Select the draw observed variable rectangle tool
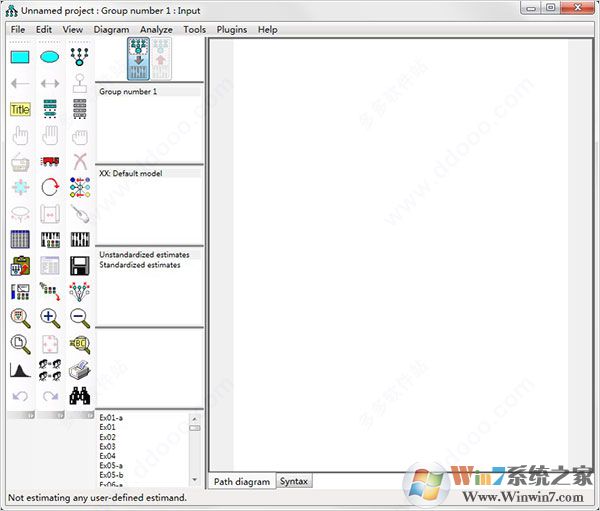Image resolution: width=600 pixels, height=511 pixels. pos(20,57)
